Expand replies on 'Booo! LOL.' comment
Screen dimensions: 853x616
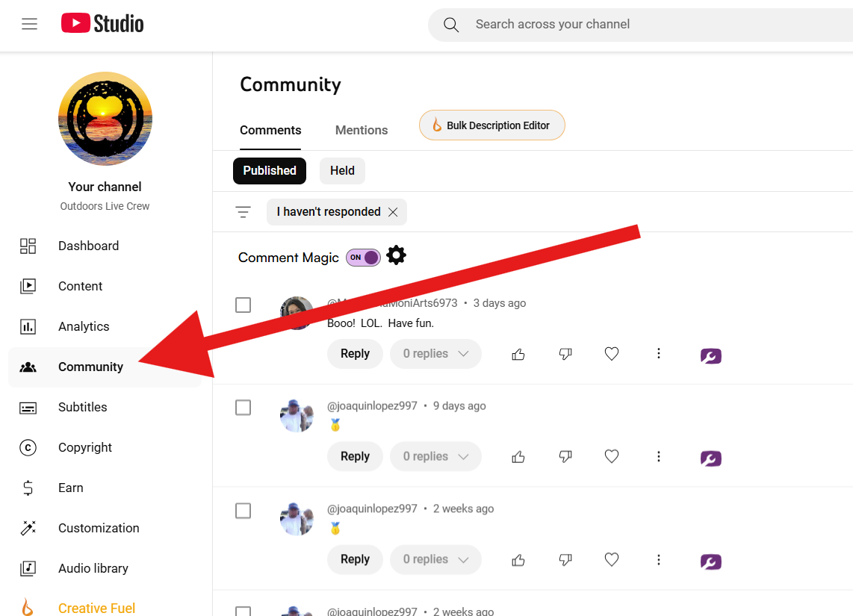point(435,354)
